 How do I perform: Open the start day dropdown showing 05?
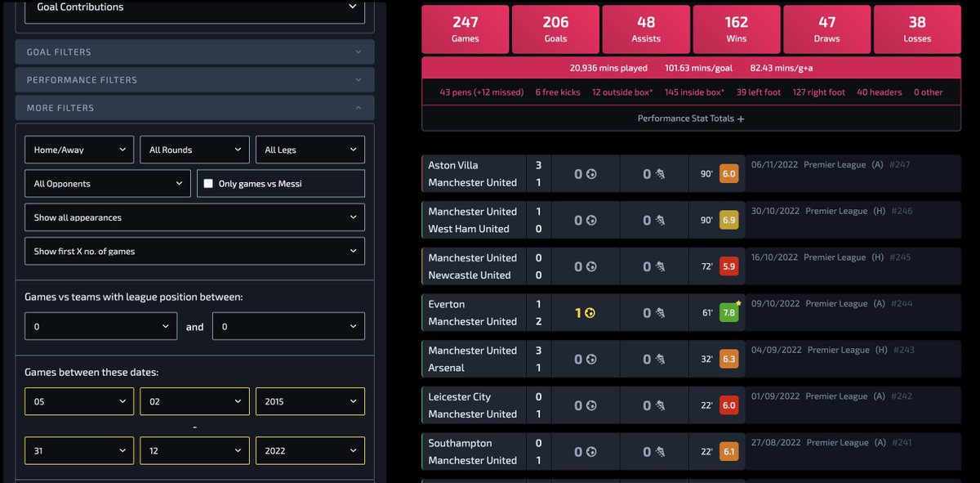(x=79, y=401)
